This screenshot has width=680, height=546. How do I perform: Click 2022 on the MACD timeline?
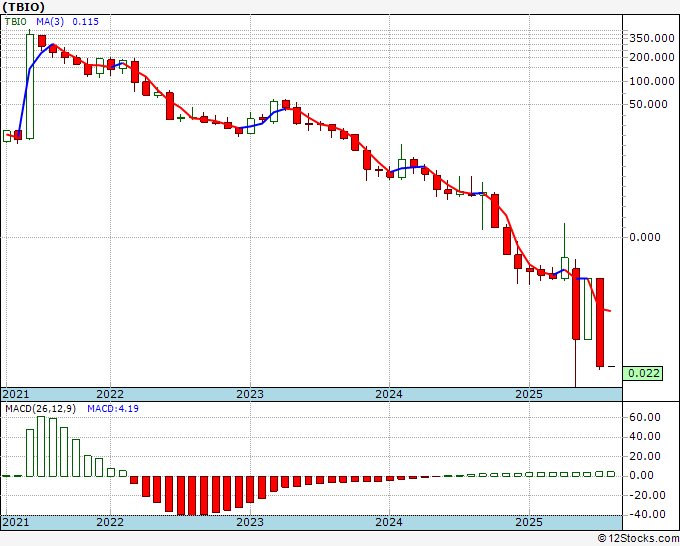(110, 522)
